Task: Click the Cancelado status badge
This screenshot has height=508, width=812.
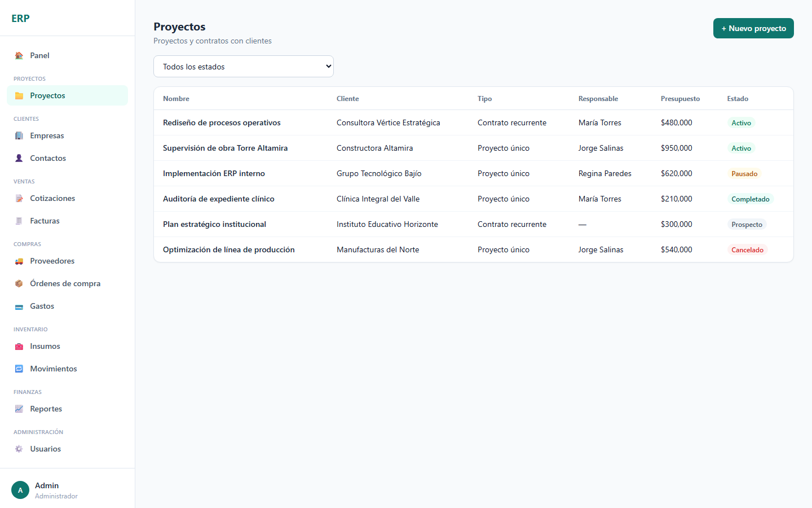Action: coord(747,249)
